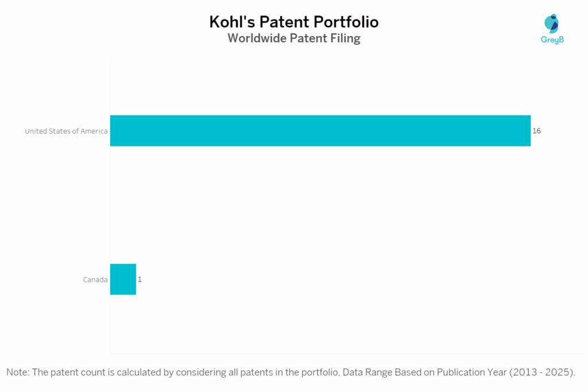This screenshot has height=392, width=588.
Task: Select the United States of America bar
Action: click(x=320, y=131)
